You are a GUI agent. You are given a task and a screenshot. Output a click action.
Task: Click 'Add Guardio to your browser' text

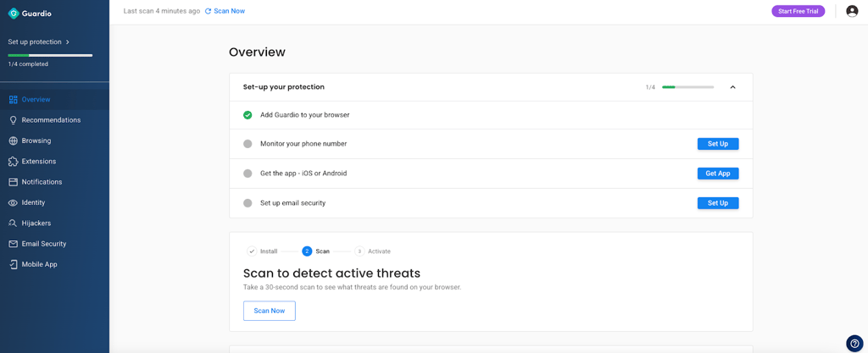click(x=305, y=115)
